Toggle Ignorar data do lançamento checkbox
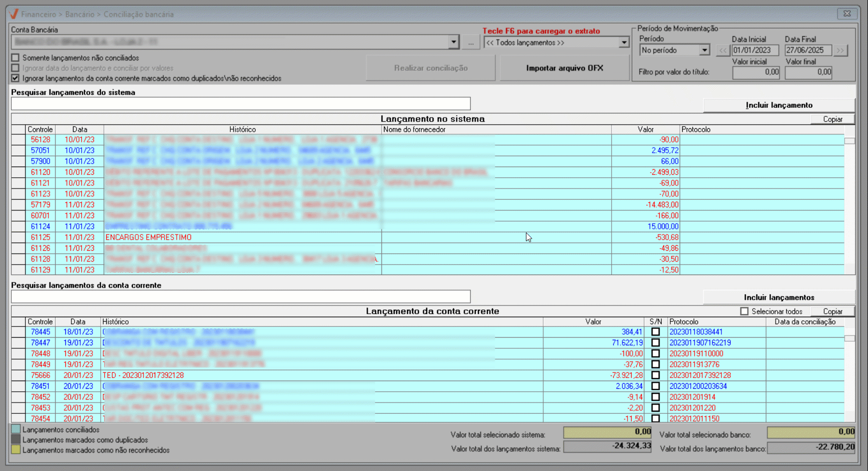868x471 pixels. (x=15, y=68)
